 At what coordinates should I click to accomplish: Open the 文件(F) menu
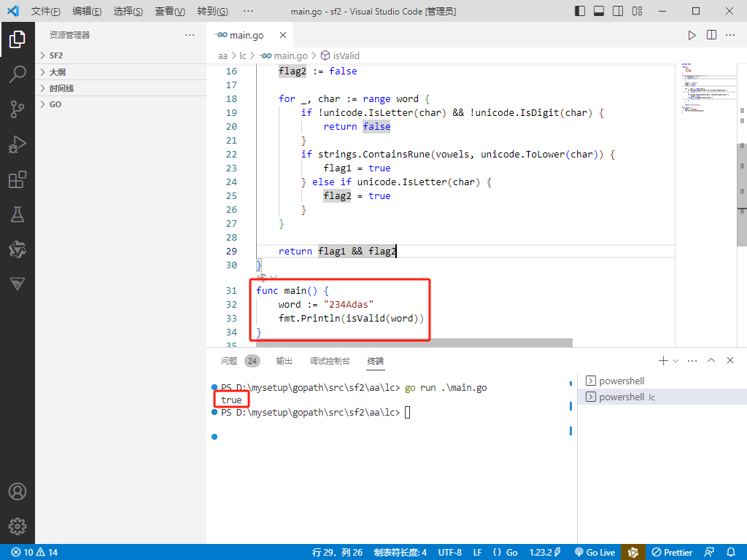(46, 11)
